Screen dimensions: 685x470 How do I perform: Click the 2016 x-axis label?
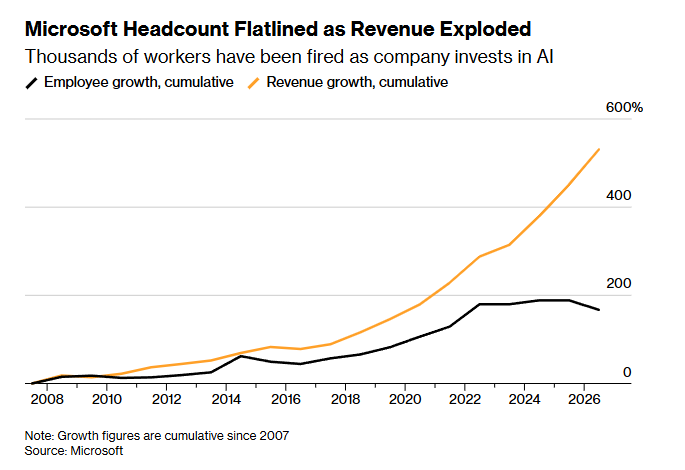pos(286,399)
